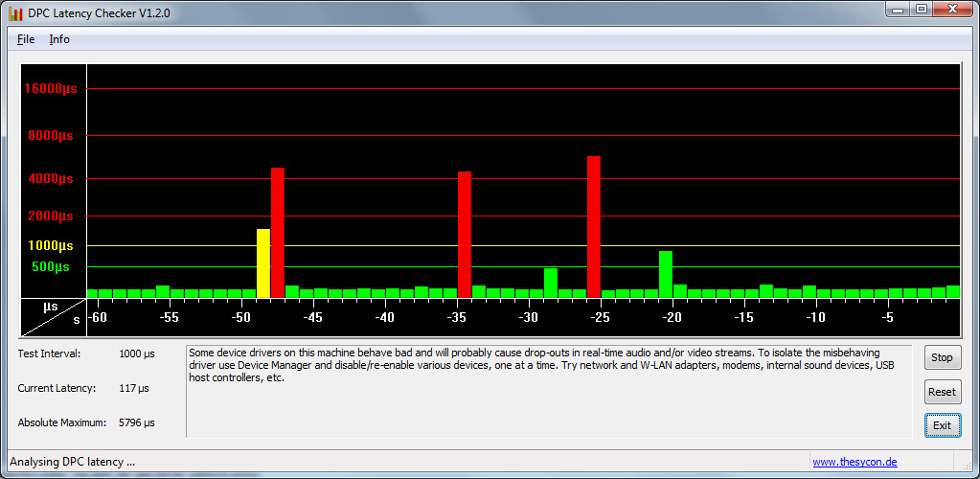This screenshot has height=479, width=980.
Task: Maximize the DPC Latency Checker window
Action: click(921, 9)
